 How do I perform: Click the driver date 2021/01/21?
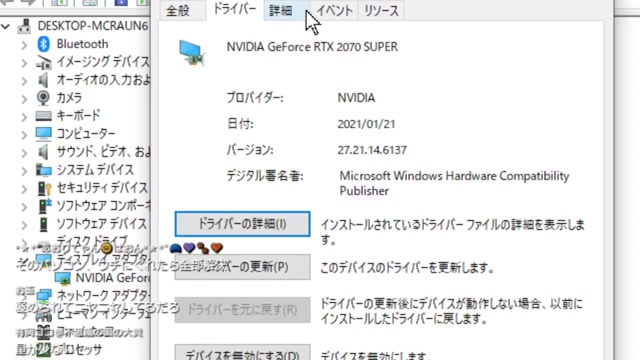tap(366, 124)
